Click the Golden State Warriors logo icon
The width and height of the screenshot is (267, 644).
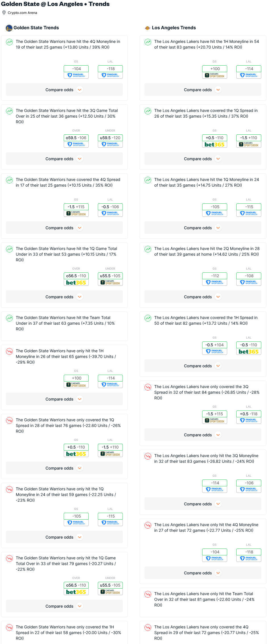9,28
